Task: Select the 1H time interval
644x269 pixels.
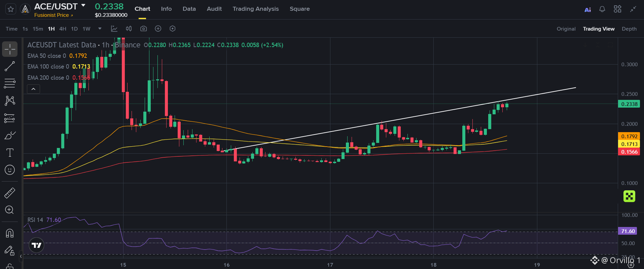Action: click(x=51, y=29)
